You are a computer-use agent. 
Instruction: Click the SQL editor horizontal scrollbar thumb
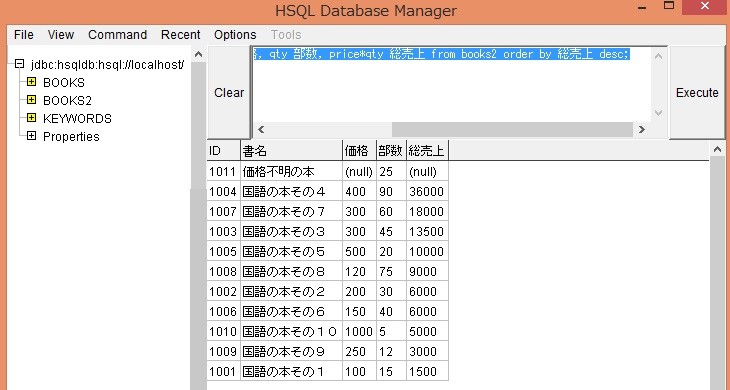point(512,129)
